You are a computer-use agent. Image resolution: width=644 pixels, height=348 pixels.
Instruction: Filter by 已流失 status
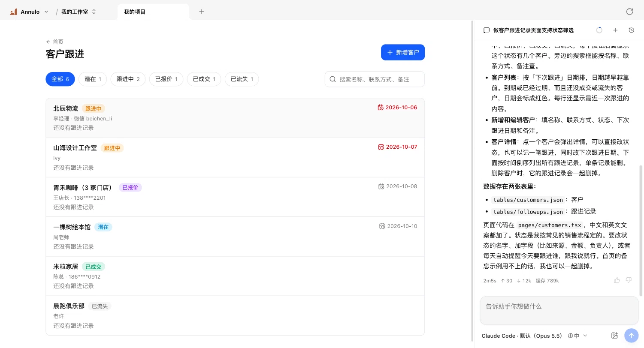click(242, 79)
